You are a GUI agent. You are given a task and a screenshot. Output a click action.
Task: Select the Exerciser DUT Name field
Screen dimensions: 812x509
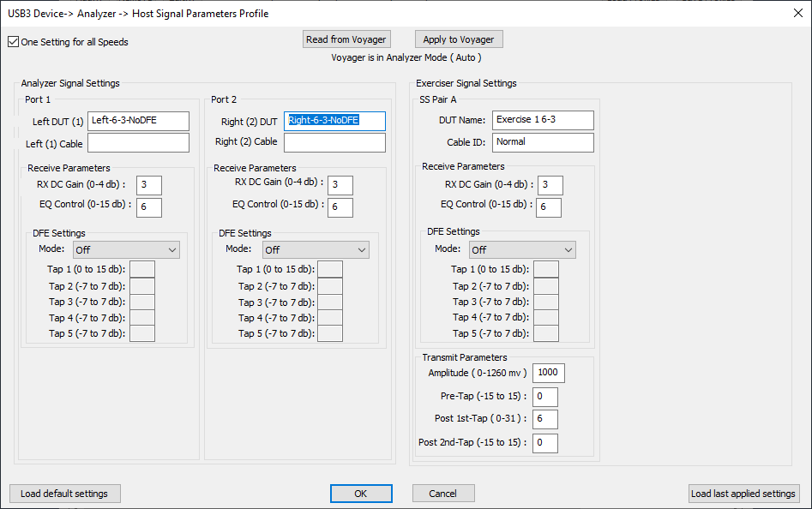[x=543, y=120]
